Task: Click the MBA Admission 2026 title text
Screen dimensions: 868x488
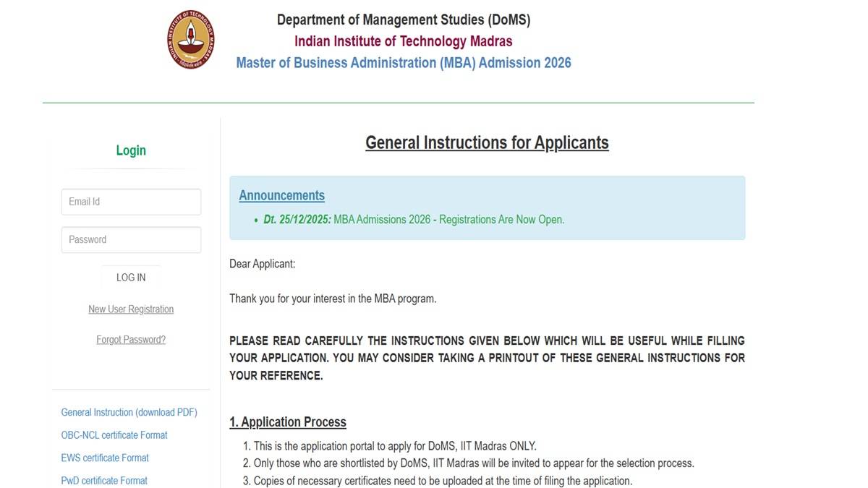Action: click(x=403, y=63)
